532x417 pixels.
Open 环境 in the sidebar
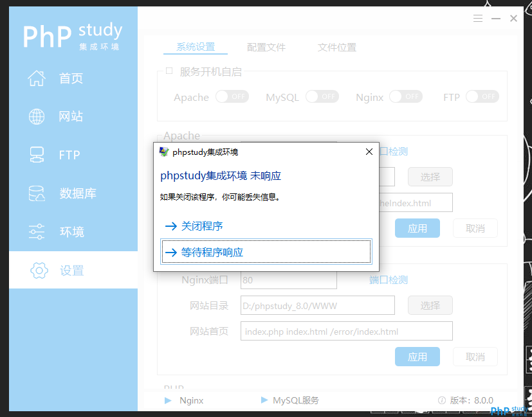coord(73,232)
